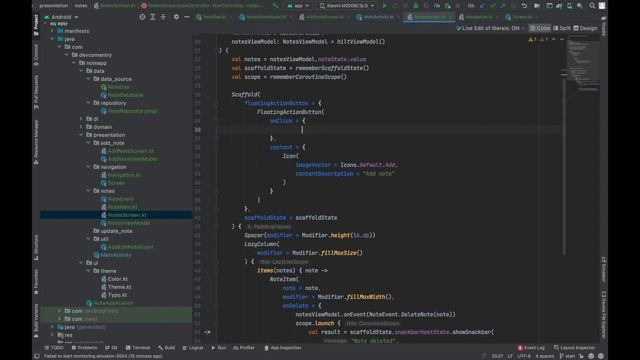This screenshot has height=360, width=640.
Task: Click the Git push arrow icon
Action: (503, 6)
